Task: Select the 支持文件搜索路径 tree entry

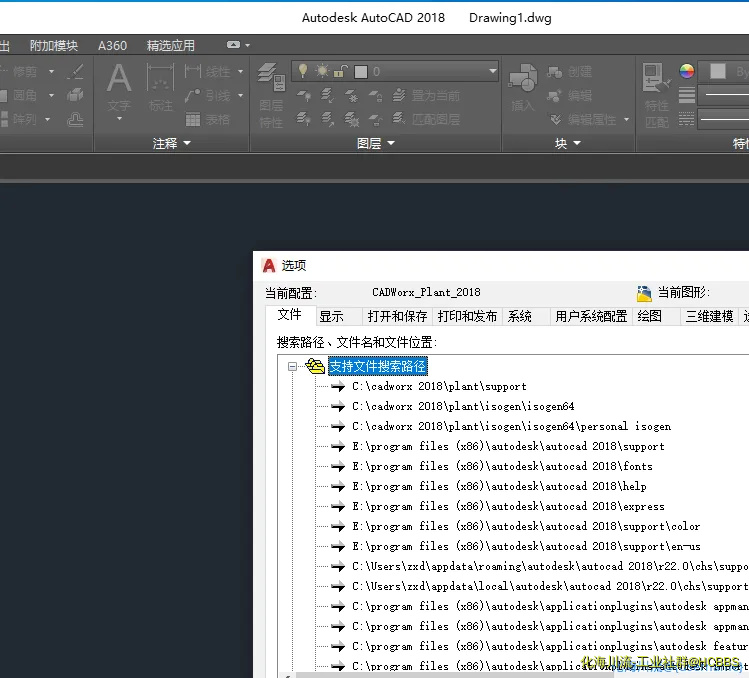Action: 377,366
